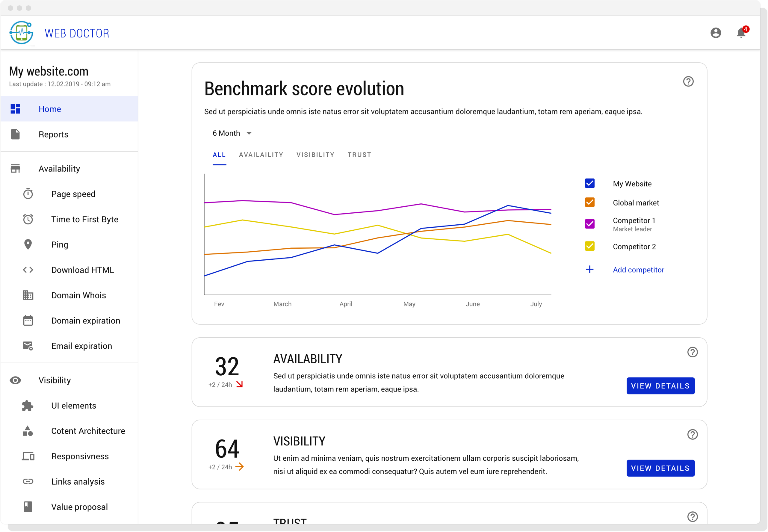Click the Add competitor link
The image size is (768, 532).
coord(638,270)
